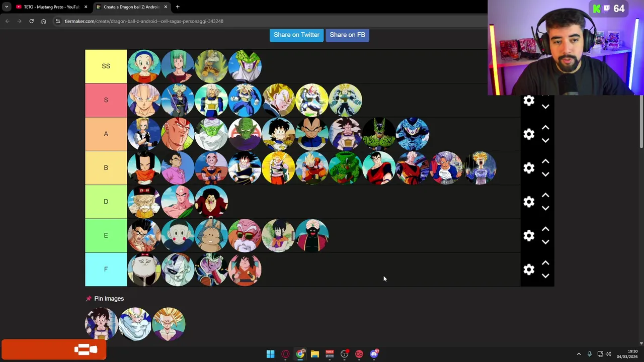Move tier F row down
The image size is (644, 362).
coord(545,275)
